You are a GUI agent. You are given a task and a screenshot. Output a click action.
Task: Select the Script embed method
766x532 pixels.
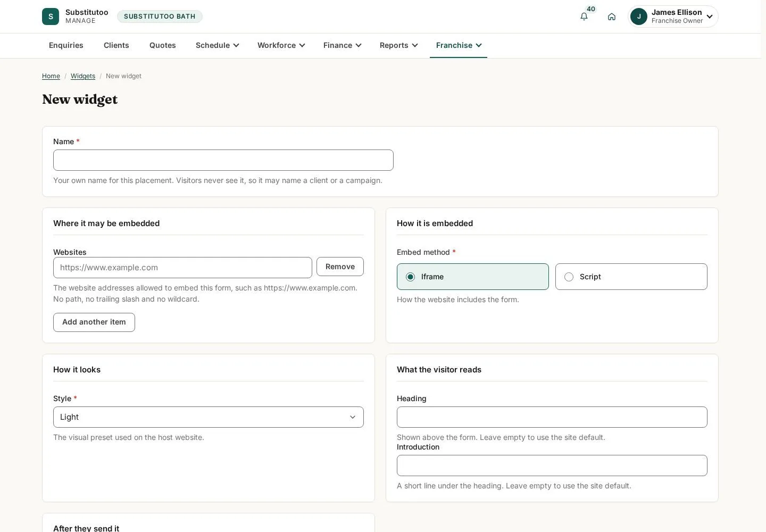pos(631,277)
